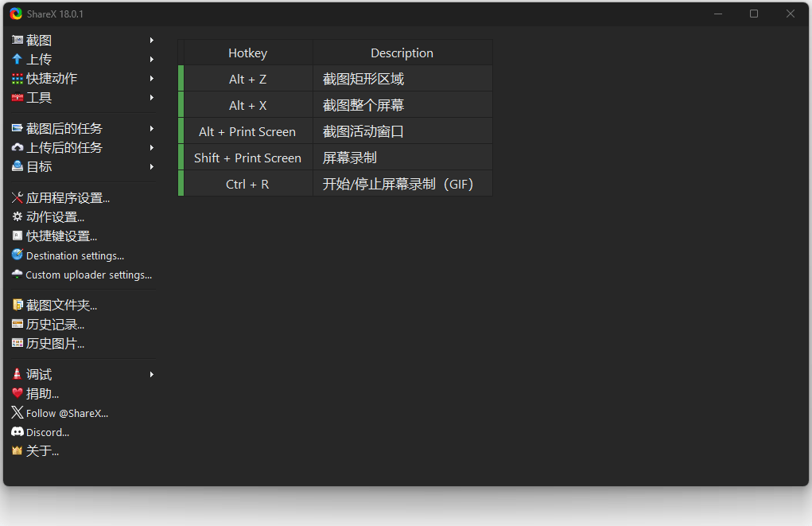Select the Alt + Z hotkey cell

pos(248,79)
